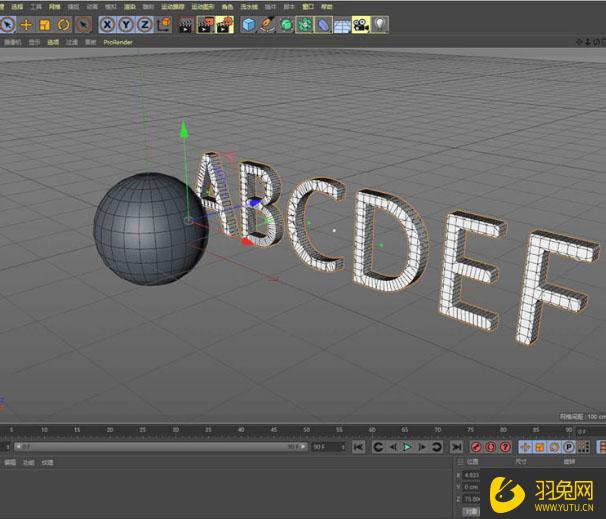Toggle rotation keyframe recording
The height and width of the screenshot is (519, 606).
[x=554, y=447]
